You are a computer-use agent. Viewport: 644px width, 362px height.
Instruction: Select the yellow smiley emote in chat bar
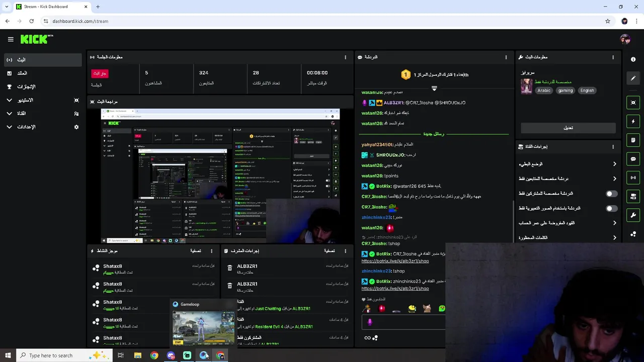click(x=412, y=308)
